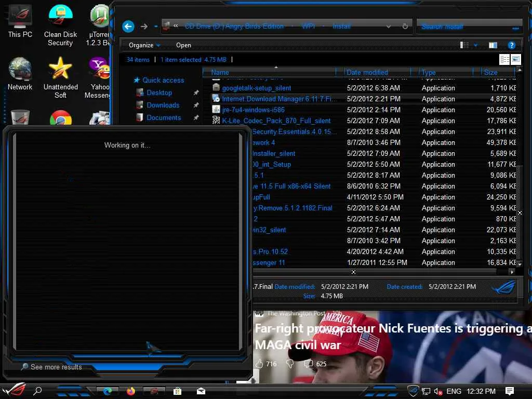Click the pin icon beside Downloads
This screenshot has height=399, width=532.
196,105
